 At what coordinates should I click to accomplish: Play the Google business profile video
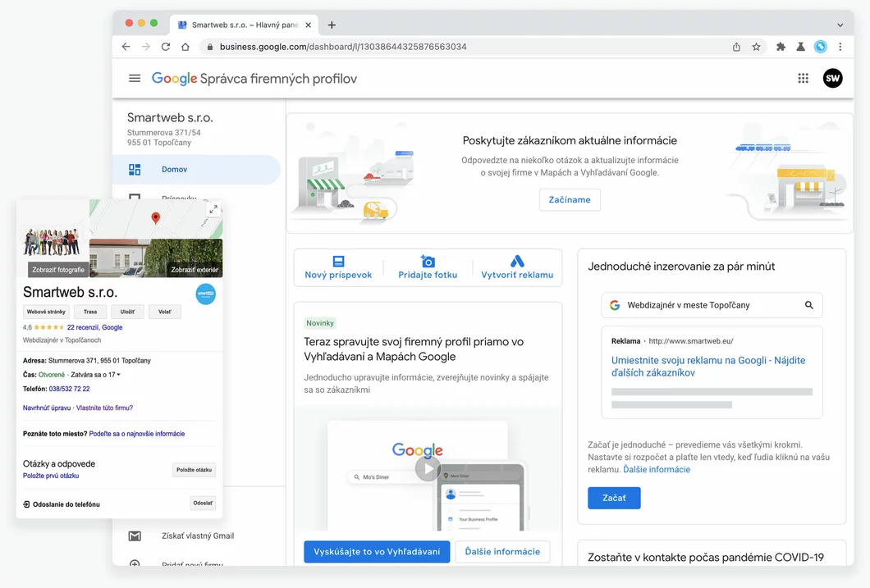[x=428, y=469]
